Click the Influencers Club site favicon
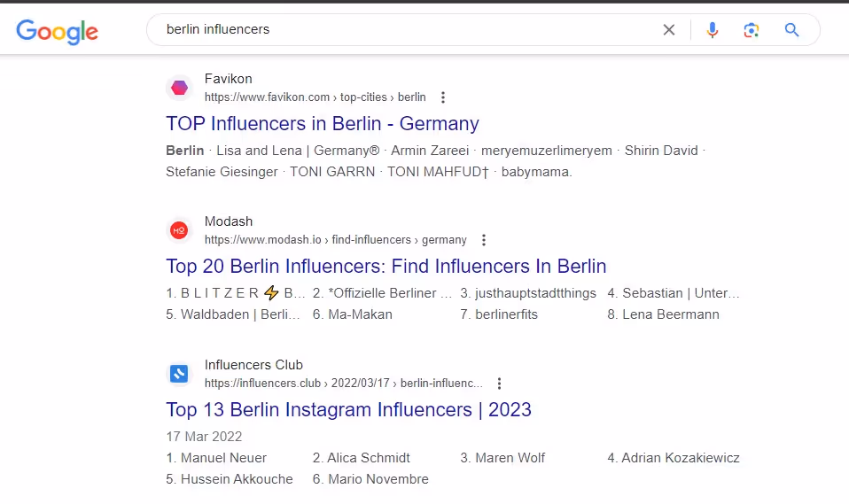This screenshot has height=504, width=849. pos(179,374)
